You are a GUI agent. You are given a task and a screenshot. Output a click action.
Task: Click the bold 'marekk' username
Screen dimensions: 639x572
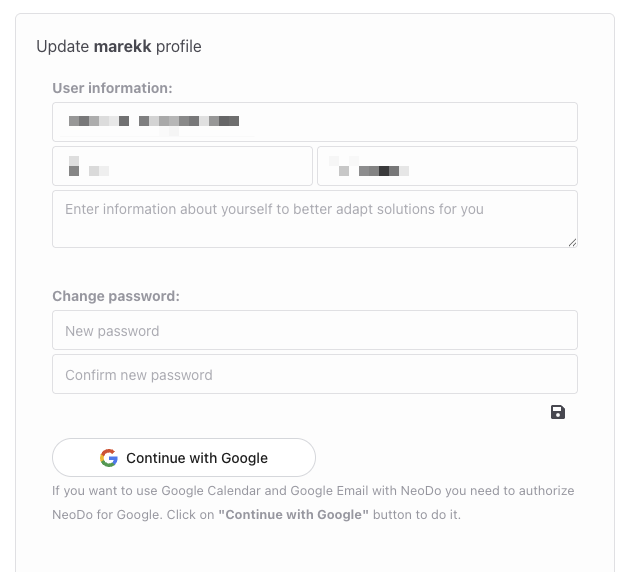122,46
